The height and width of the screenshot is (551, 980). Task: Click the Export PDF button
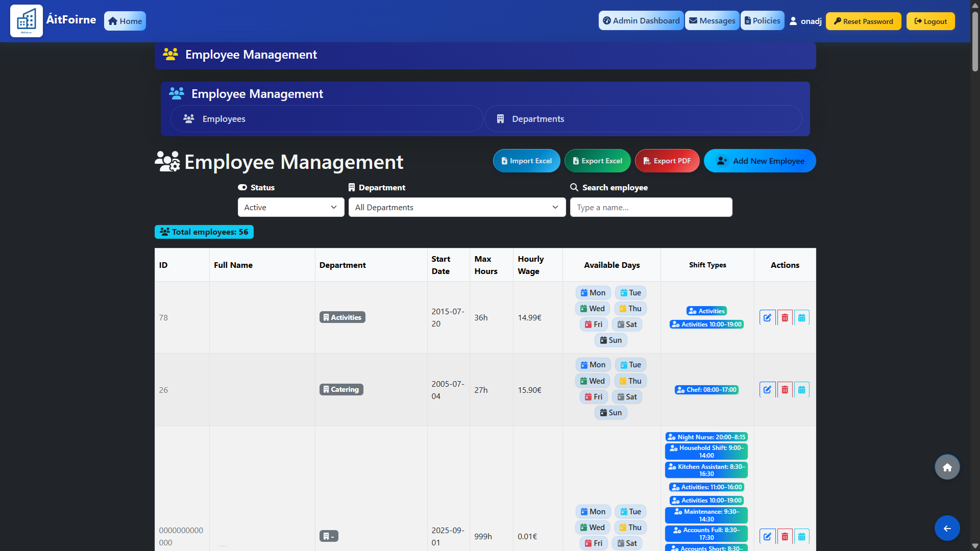667,161
